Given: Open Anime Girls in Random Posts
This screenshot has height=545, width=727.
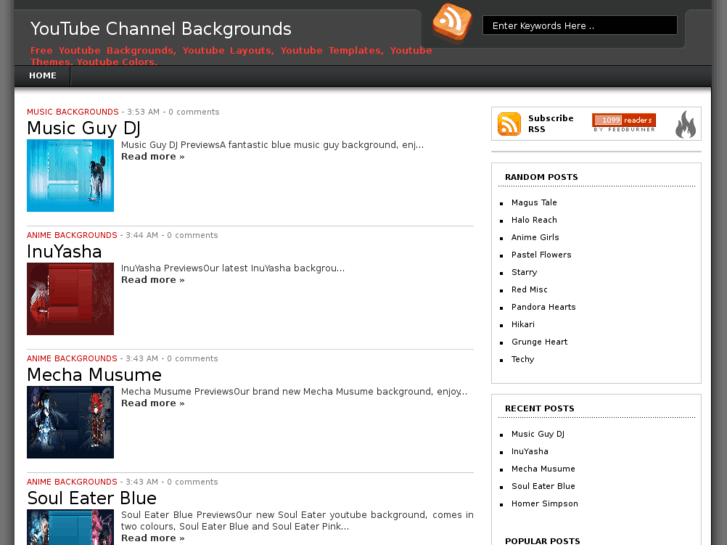Looking at the screenshot, I should point(535,237).
